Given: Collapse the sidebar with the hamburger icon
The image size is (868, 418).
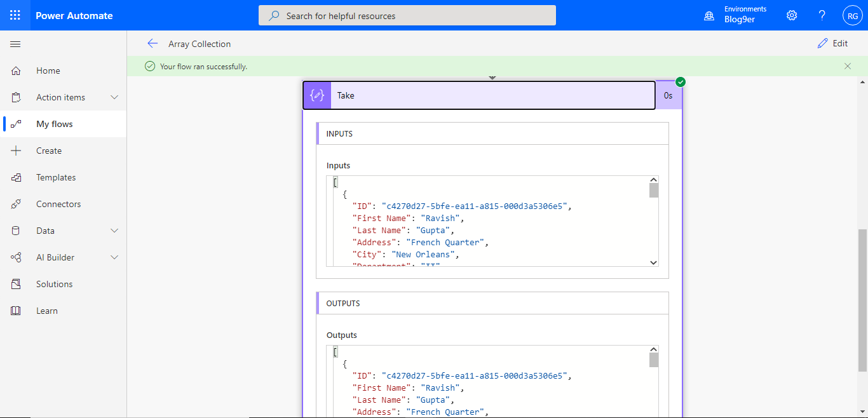Looking at the screenshot, I should point(15,44).
